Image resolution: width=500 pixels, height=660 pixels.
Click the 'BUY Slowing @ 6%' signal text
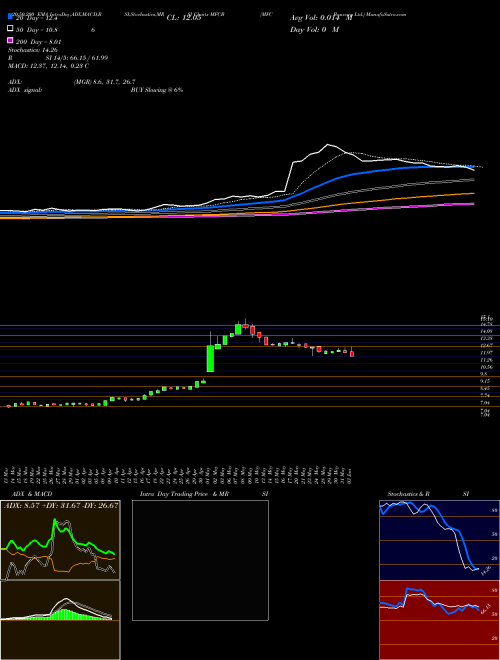pyautogui.click(x=157, y=90)
